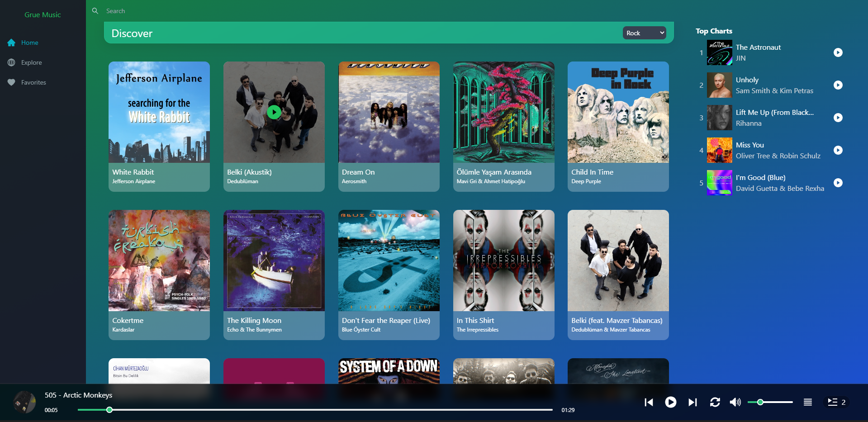Open Mavi Gri & Ahmet Hatipoğlu link
868x422 pixels.
(491, 181)
